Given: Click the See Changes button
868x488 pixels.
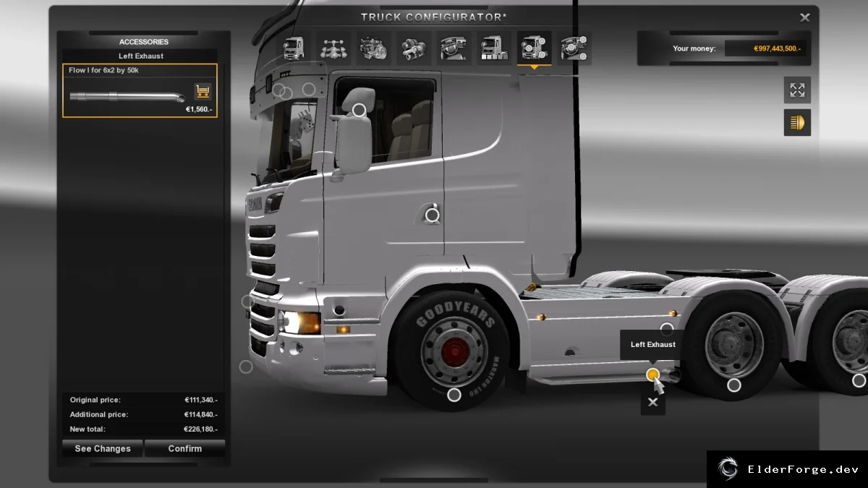Looking at the screenshot, I should pyautogui.click(x=103, y=448).
